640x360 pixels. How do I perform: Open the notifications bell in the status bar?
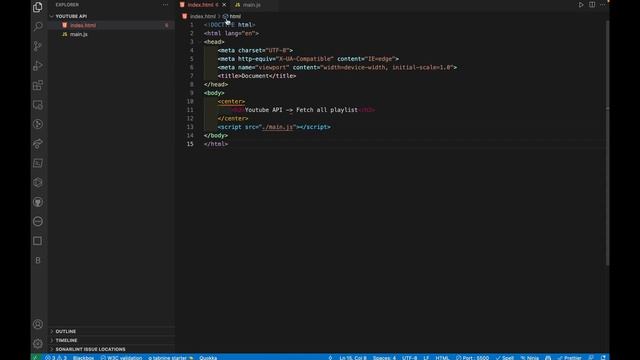603,358
